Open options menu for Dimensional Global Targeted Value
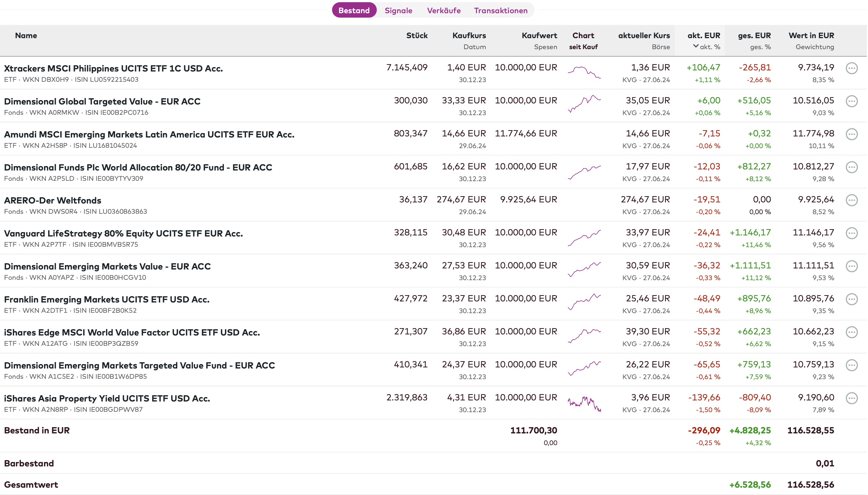This screenshot has height=495, width=868. 851,101
